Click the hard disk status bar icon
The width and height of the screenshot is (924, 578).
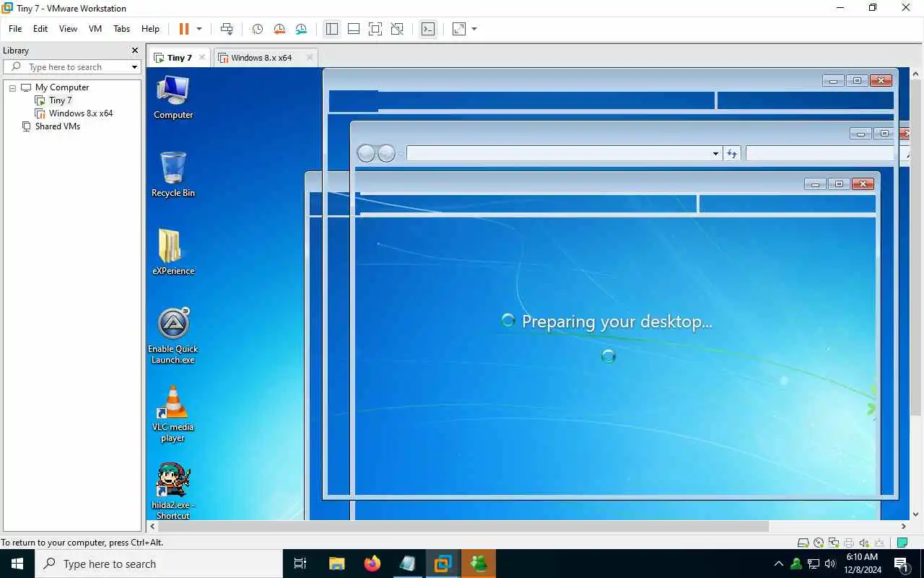point(803,543)
